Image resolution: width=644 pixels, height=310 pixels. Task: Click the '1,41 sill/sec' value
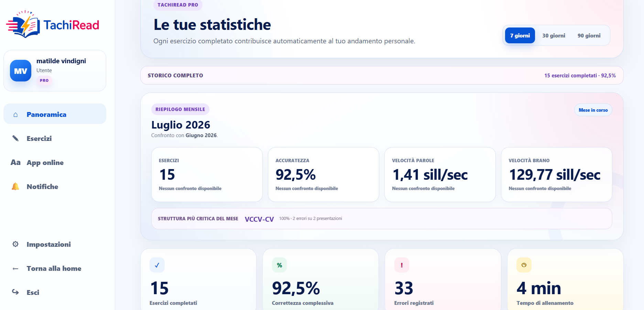[x=430, y=175]
